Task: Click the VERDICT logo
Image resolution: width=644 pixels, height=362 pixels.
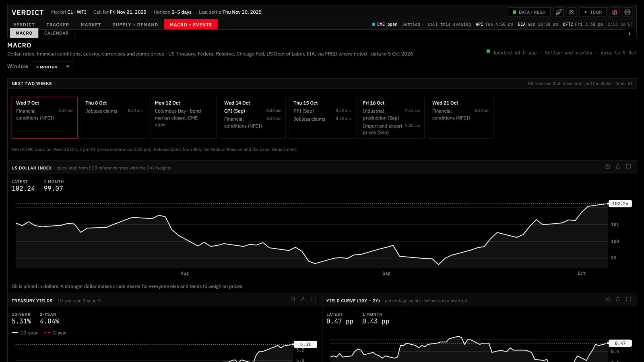Action: click(x=27, y=12)
